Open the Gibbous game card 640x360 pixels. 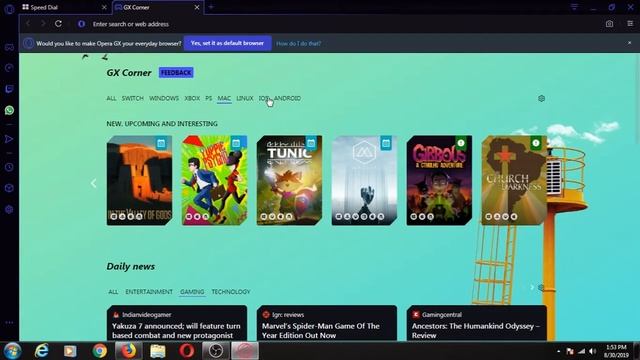coord(439,180)
